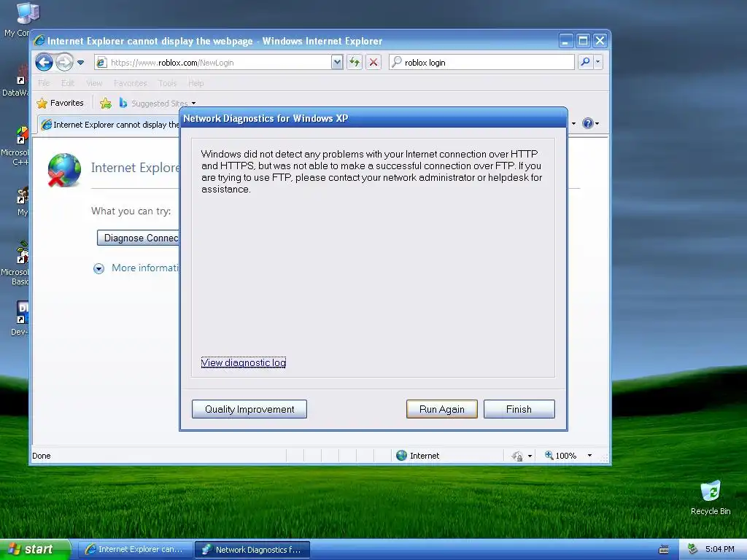Click the 5:04 PM clock

point(720,550)
